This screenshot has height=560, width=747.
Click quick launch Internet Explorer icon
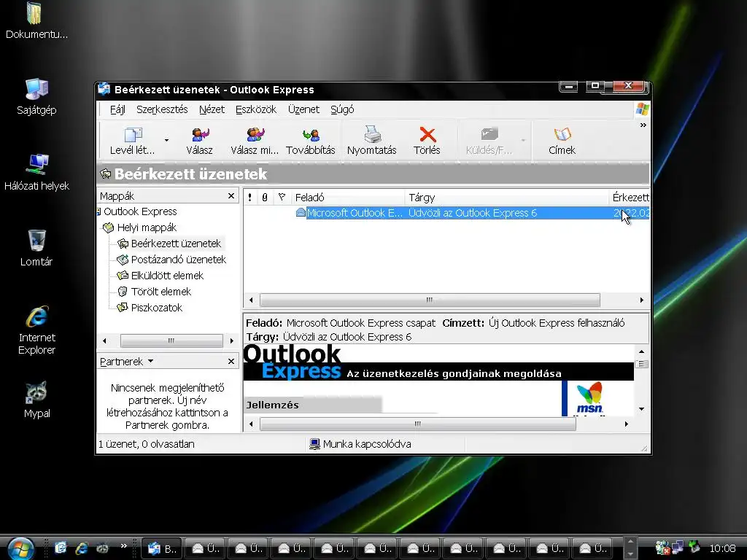tap(82, 548)
